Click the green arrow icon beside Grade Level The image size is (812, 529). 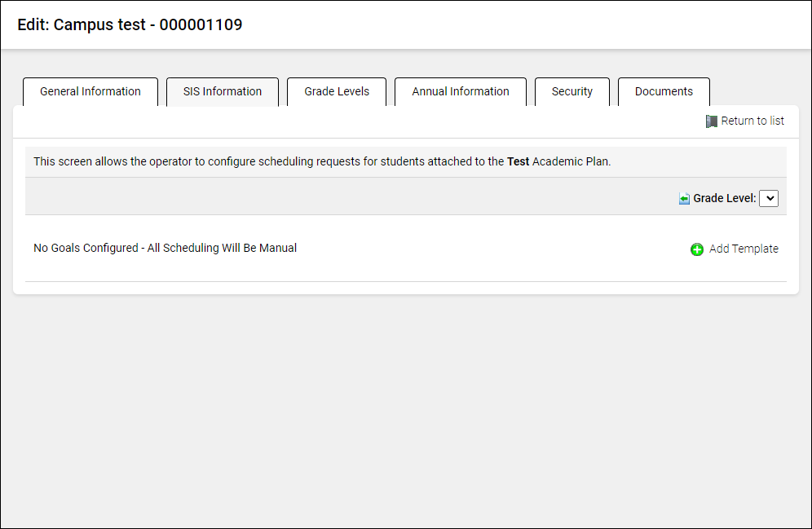pos(684,199)
